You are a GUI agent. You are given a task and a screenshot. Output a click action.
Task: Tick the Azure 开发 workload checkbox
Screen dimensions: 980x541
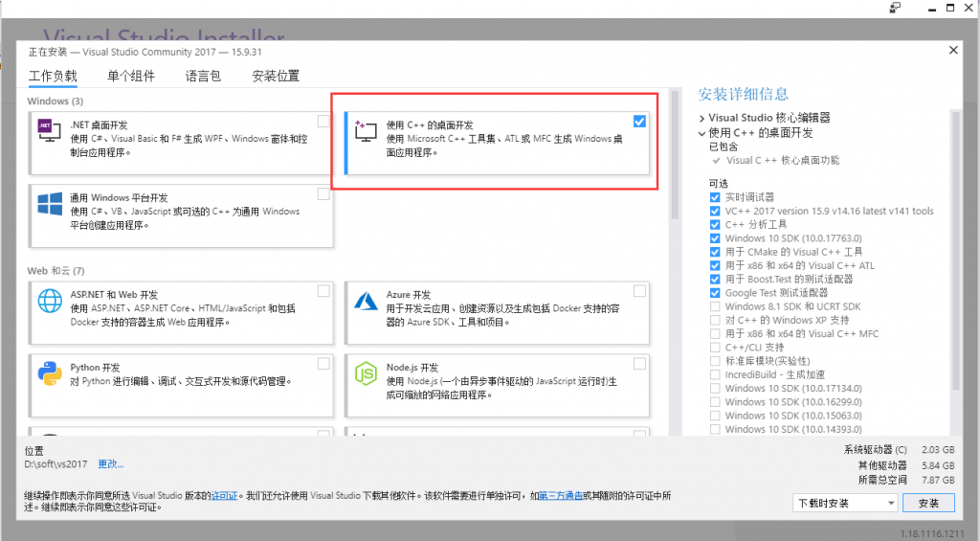[x=639, y=291]
